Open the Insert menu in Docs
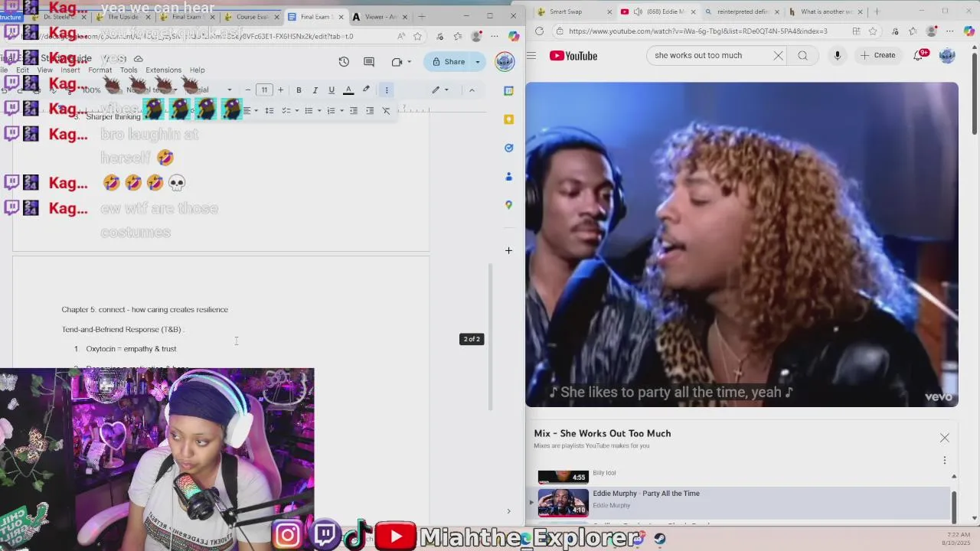Screen dimensions: 980x551 tap(70, 70)
